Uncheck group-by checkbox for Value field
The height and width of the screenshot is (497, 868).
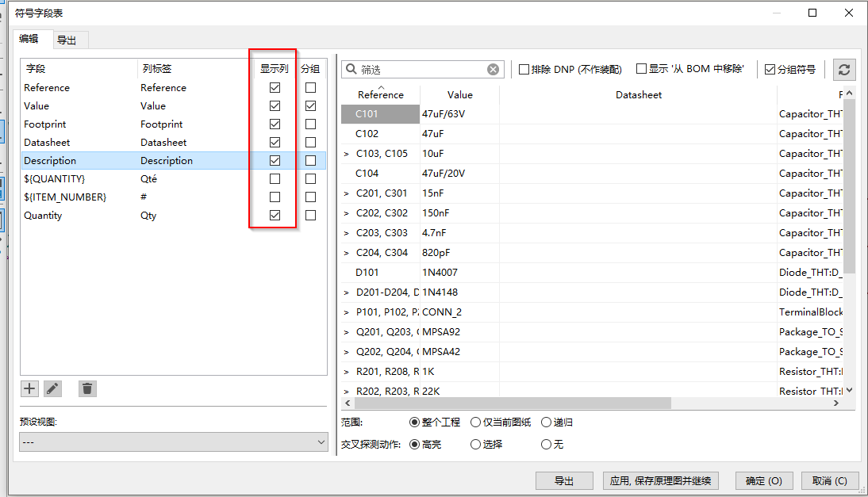pyautogui.click(x=310, y=106)
